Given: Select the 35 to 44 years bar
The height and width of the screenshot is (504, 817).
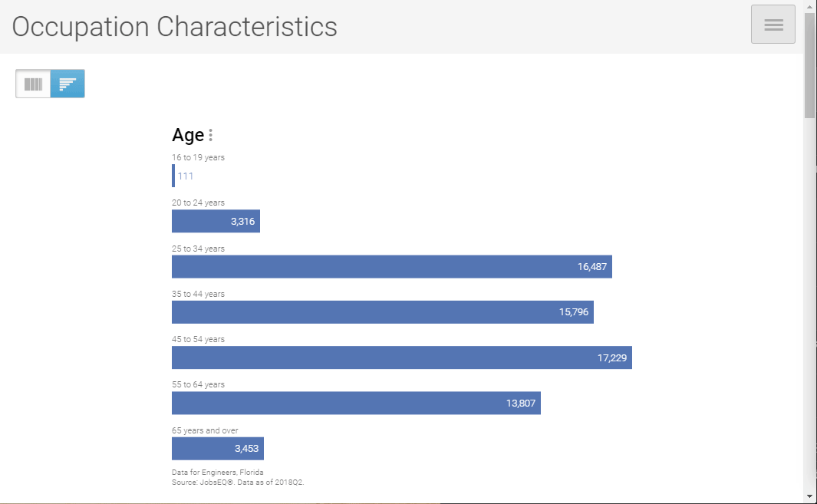Looking at the screenshot, I should click(x=383, y=311).
